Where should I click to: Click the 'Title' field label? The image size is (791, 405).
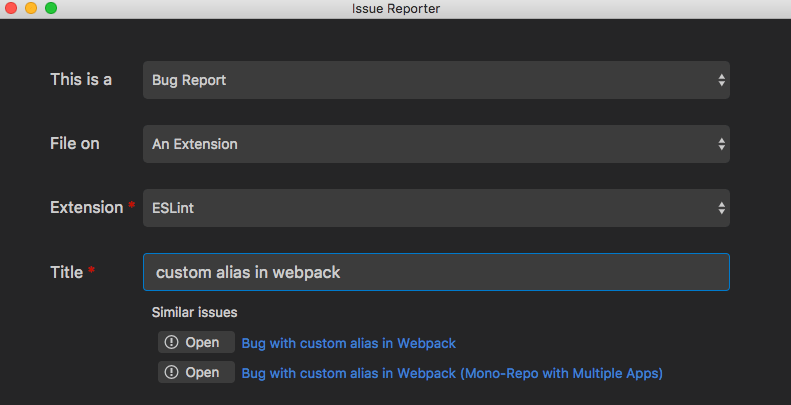[x=67, y=272]
